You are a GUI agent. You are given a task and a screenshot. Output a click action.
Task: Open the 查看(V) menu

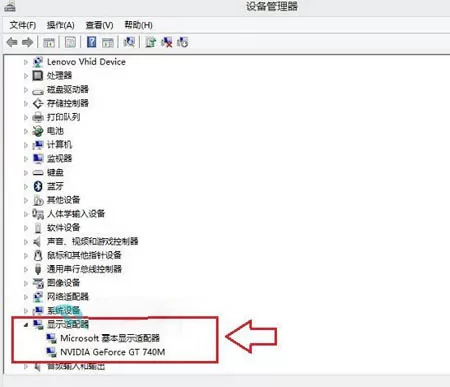pos(99,25)
